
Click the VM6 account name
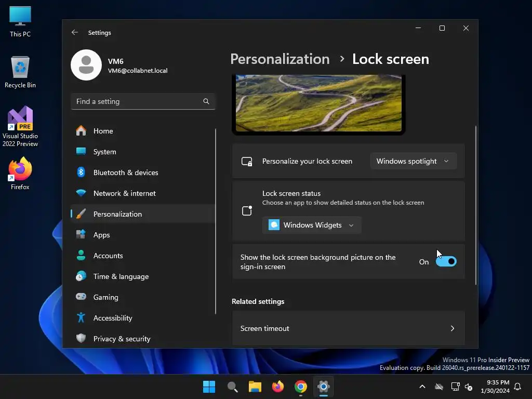tap(116, 61)
